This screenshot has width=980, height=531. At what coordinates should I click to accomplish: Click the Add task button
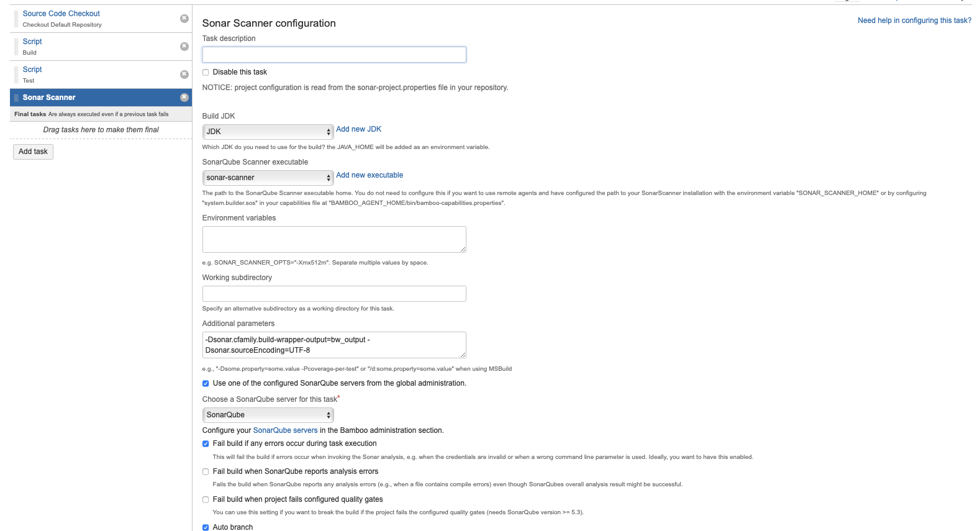(x=33, y=152)
